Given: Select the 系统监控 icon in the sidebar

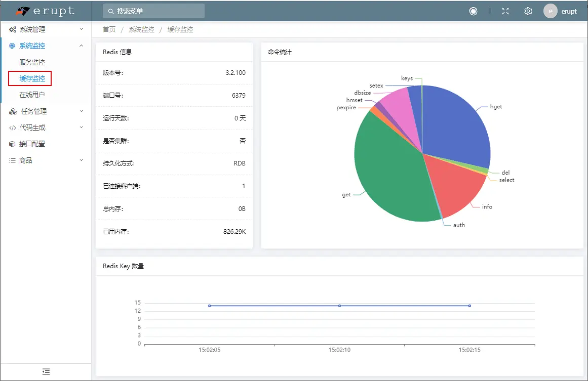Looking at the screenshot, I should coord(12,46).
